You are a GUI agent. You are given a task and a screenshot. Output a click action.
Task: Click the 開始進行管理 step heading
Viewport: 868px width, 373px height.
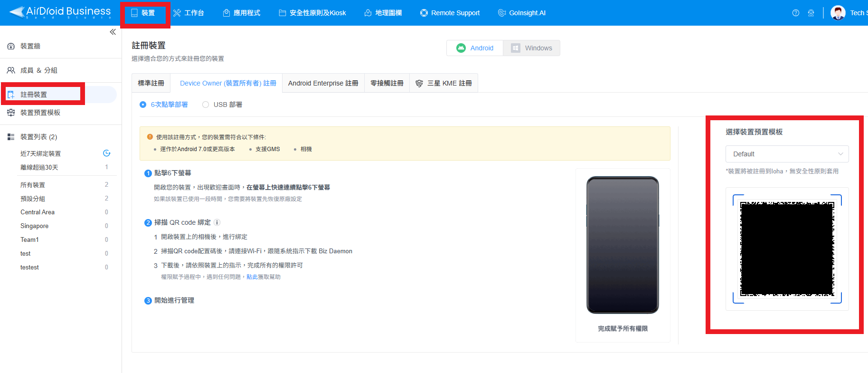174,300
